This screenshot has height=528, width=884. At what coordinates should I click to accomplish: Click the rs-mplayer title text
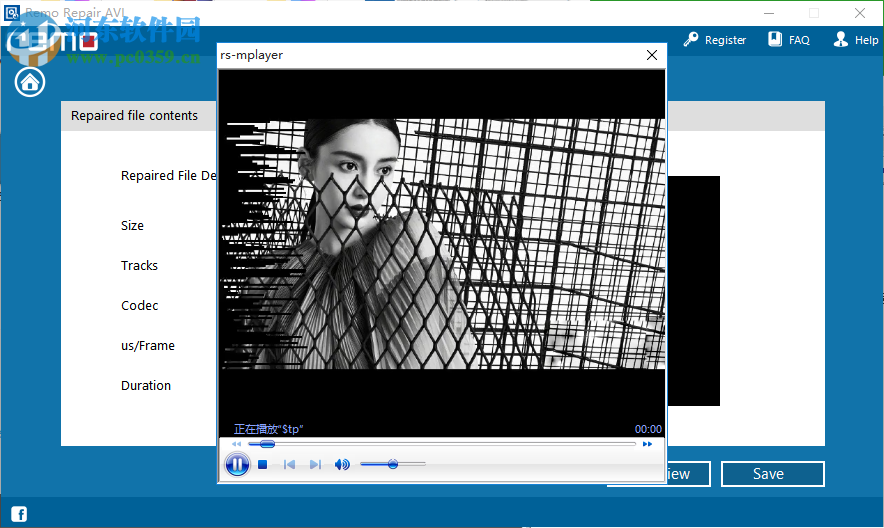(251, 55)
